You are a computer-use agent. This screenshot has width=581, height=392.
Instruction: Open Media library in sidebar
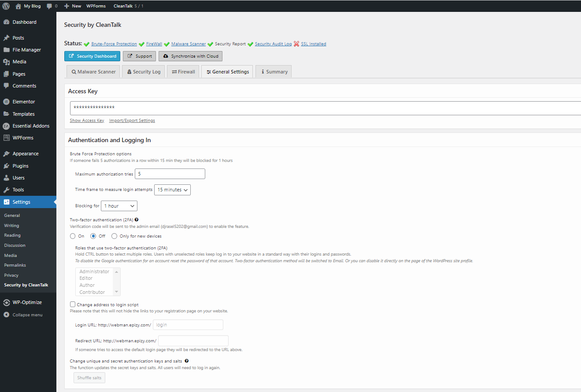click(x=19, y=62)
